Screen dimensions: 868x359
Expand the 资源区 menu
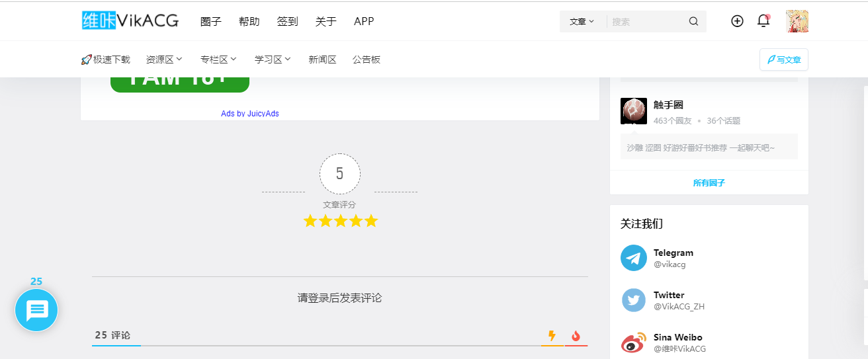[x=164, y=60]
